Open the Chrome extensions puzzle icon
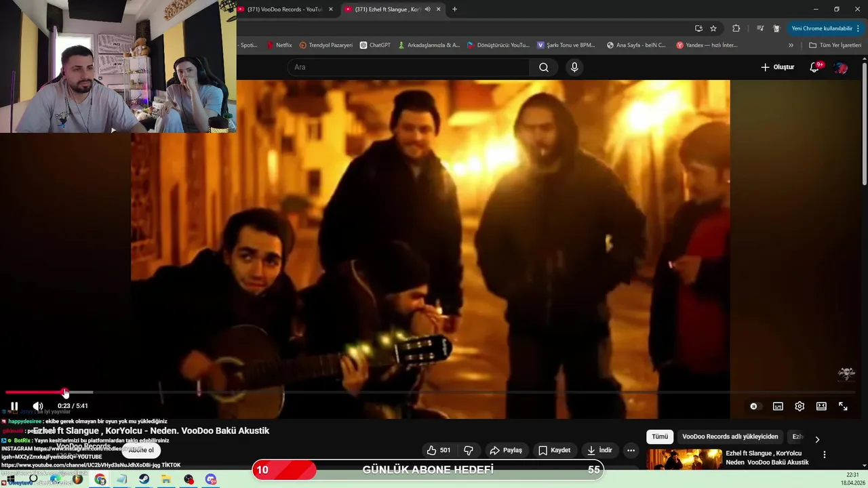This screenshot has width=868, height=488. [x=736, y=28]
